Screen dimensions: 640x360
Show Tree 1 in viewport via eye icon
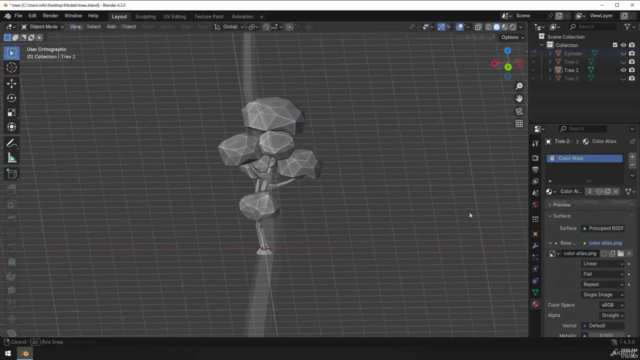(x=623, y=62)
